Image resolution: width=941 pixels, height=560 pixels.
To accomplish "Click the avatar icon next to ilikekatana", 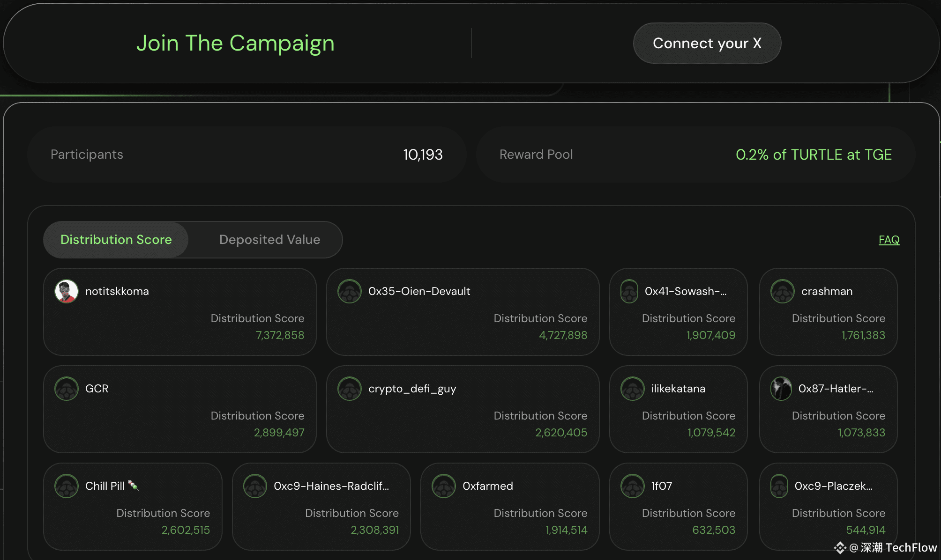I will pos(633,389).
